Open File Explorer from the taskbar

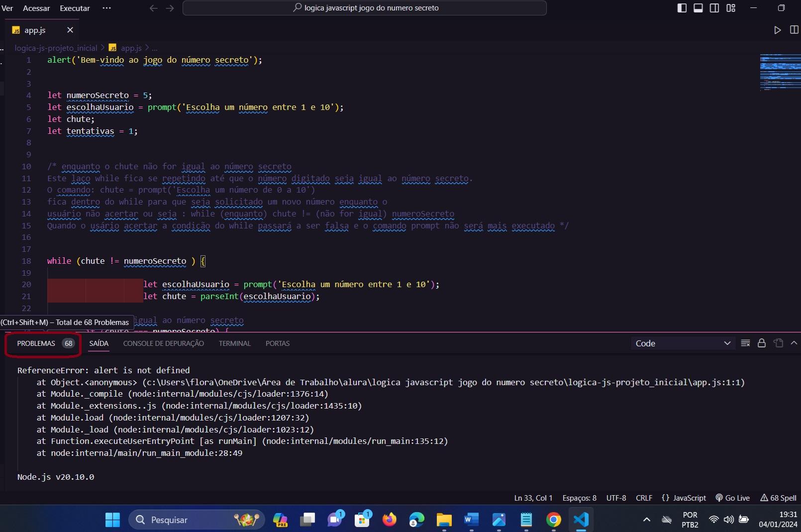point(444,520)
